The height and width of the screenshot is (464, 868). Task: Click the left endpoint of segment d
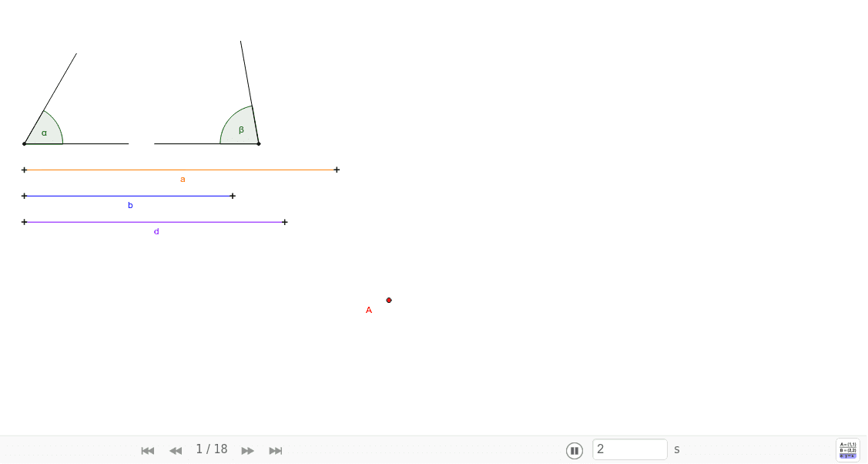pos(25,222)
